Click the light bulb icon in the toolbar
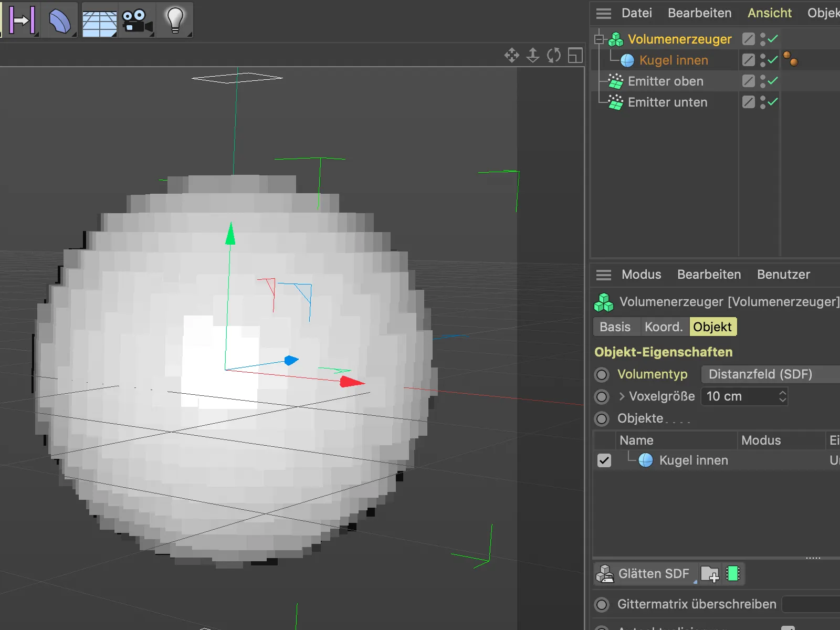 pyautogui.click(x=175, y=19)
